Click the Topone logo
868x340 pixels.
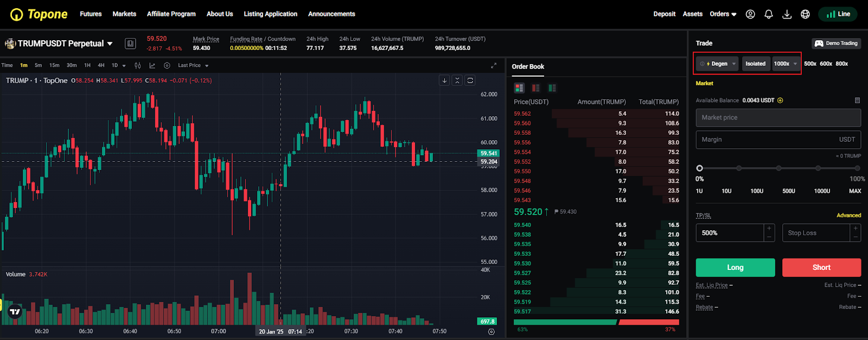39,14
